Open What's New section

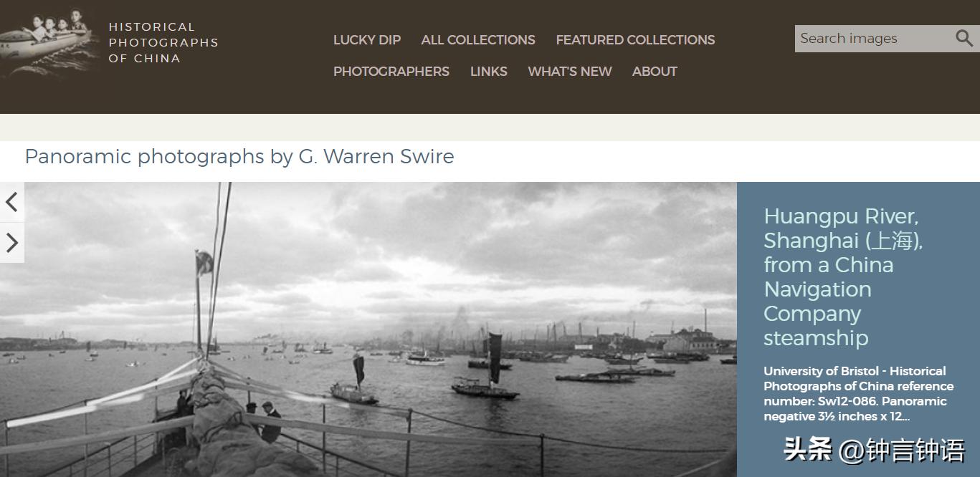570,72
